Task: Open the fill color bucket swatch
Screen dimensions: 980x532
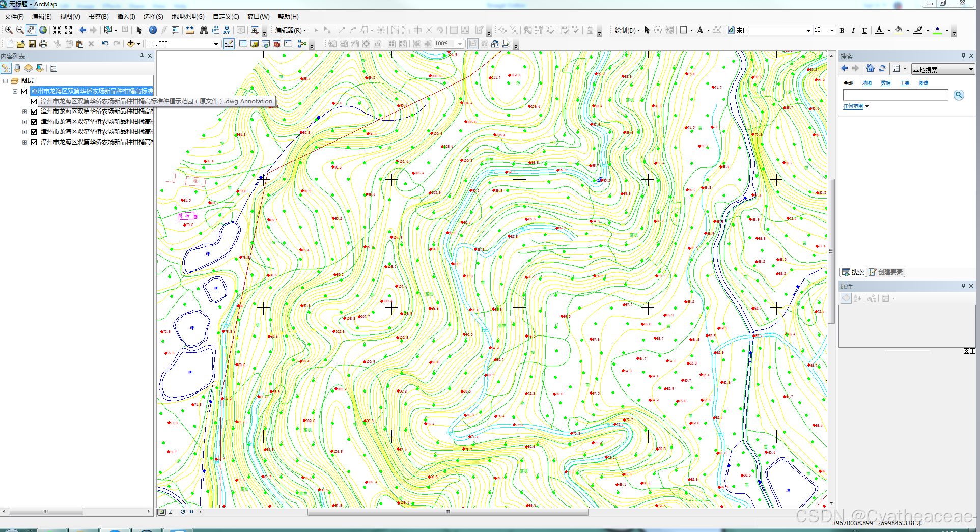Action: coord(899,30)
